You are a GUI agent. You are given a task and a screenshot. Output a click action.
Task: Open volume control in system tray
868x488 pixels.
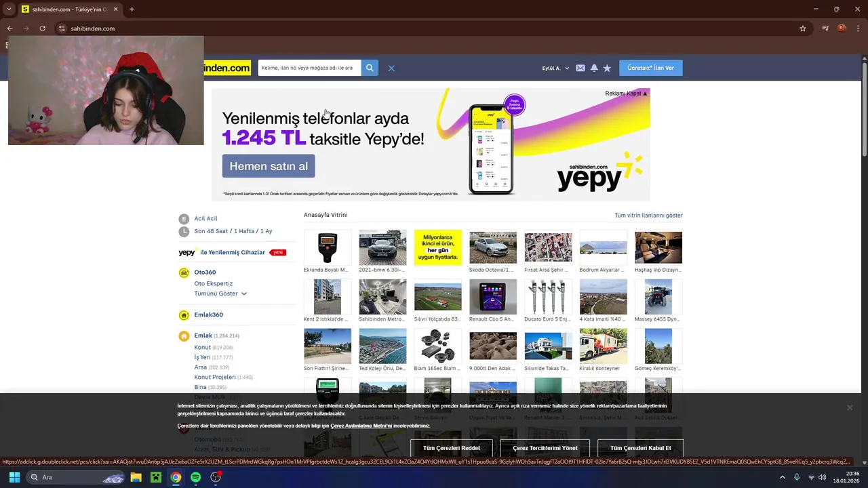[823, 477]
